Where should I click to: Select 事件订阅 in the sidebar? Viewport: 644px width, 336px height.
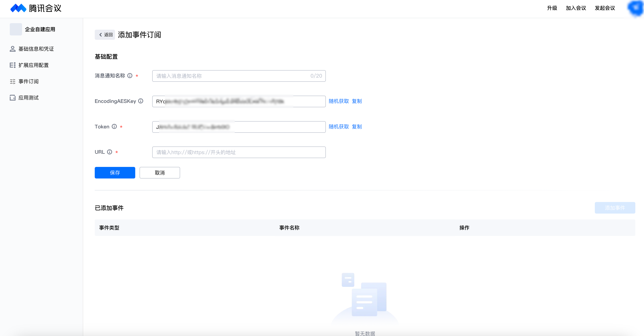tap(24, 82)
